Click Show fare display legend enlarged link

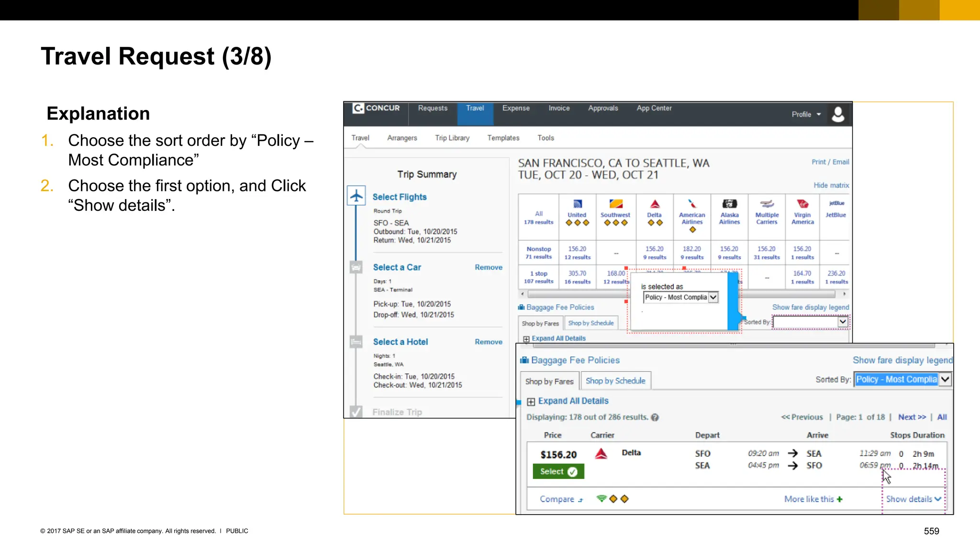(902, 360)
